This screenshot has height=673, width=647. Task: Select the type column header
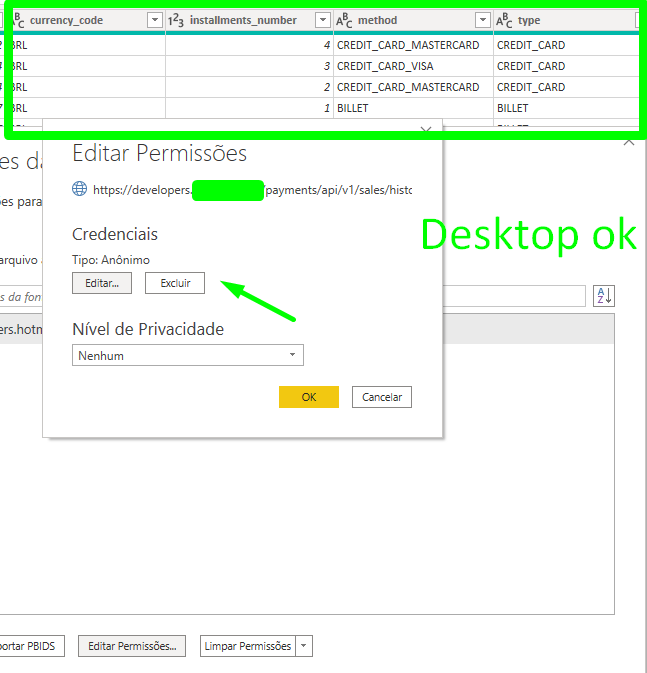pyautogui.click(x=567, y=20)
